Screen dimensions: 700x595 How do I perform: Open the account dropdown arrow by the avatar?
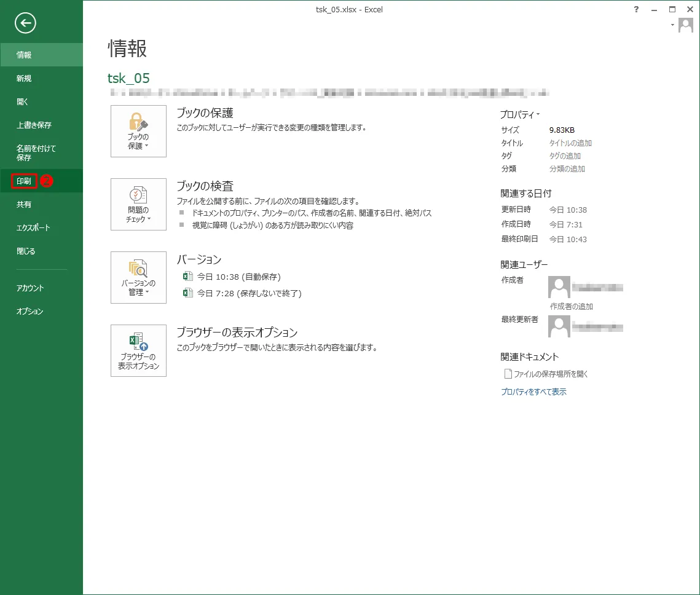(x=672, y=25)
